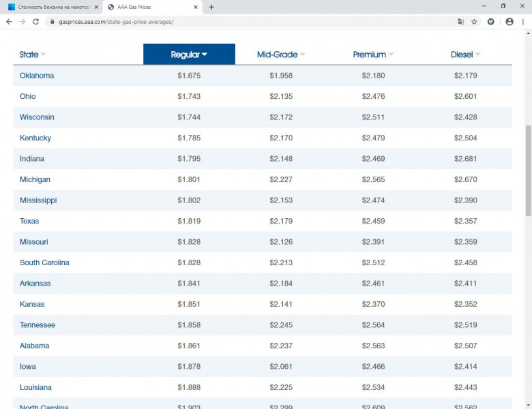The height and width of the screenshot is (409, 532).
Task: Sort table by Mid-Grade column
Action: [281, 55]
